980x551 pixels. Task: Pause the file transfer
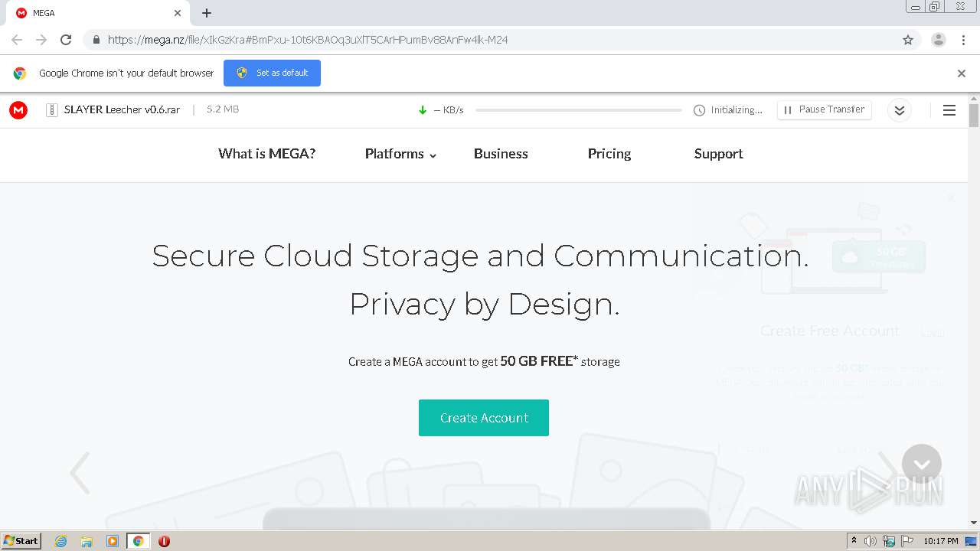(824, 110)
